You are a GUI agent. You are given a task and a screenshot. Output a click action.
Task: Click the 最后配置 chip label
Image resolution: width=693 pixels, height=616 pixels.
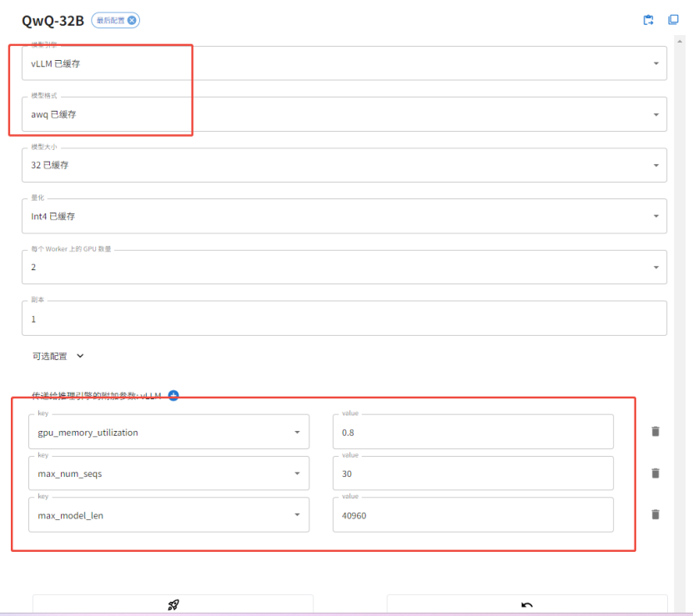[110, 20]
